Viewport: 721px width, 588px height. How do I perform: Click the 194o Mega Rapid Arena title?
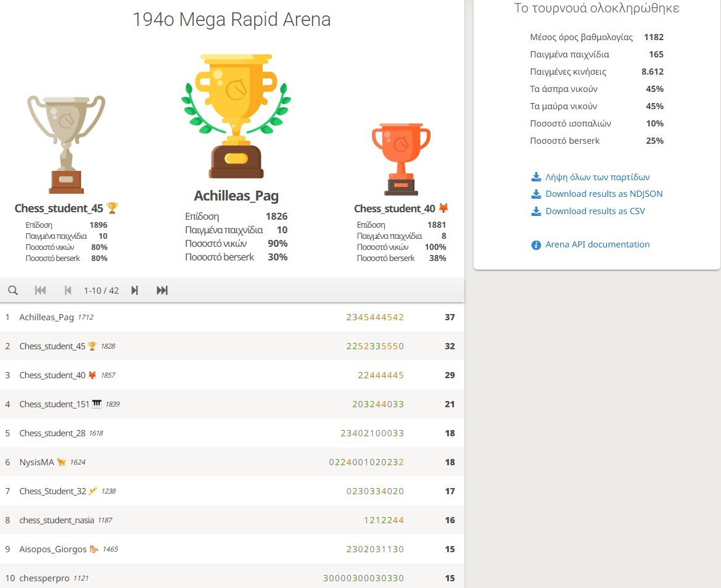232,19
